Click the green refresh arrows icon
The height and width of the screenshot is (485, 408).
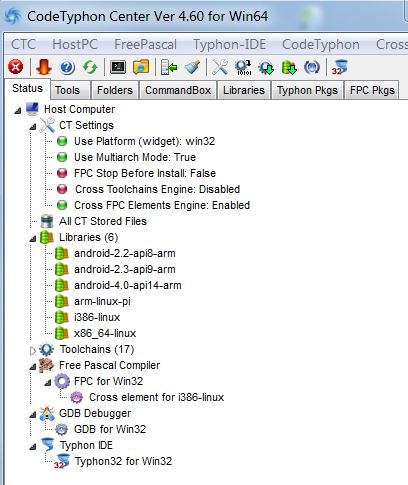90,67
